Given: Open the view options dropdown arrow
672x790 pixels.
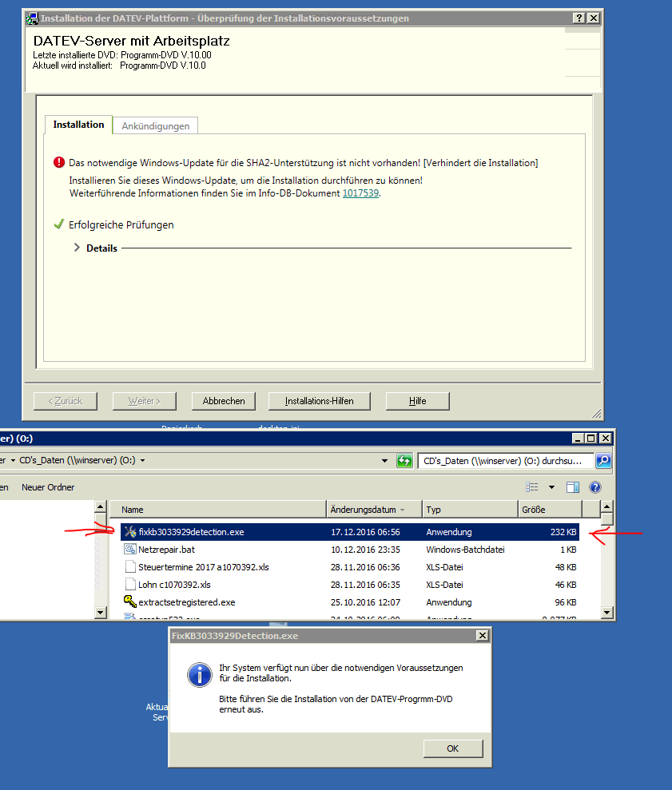Looking at the screenshot, I should 551,487.
